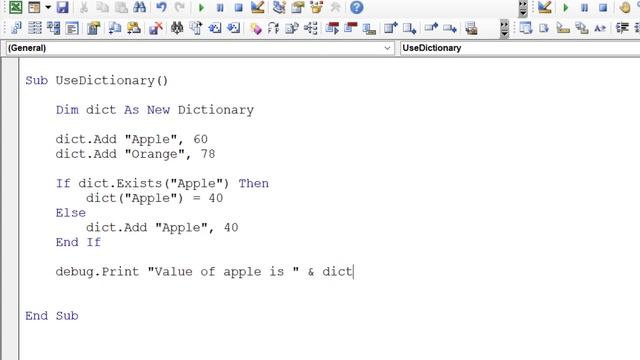Open the UseDictionary procedure dropdown
The height and width of the screenshot is (360, 640).
coord(520,48)
